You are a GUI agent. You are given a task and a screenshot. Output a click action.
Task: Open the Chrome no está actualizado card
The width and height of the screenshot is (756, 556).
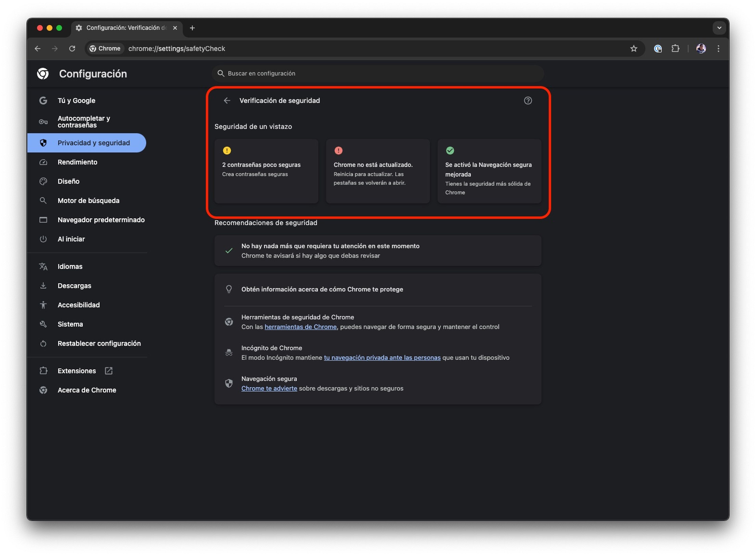click(x=377, y=171)
